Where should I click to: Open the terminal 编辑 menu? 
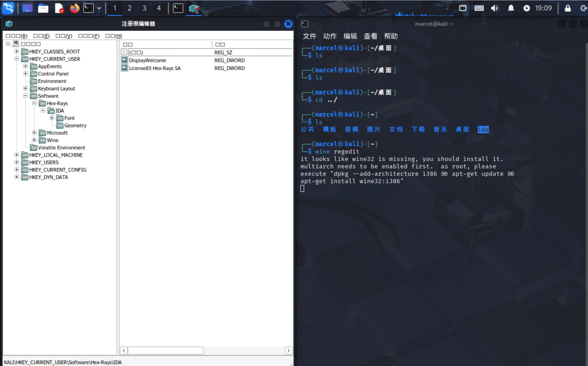pyautogui.click(x=350, y=36)
